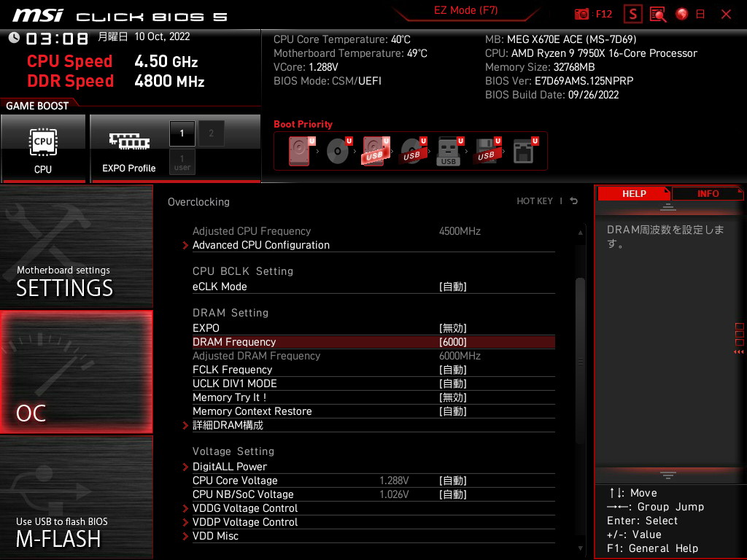Select the USB hard disk boot device icon
Image resolution: width=747 pixels, height=560 pixels.
pyautogui.click(x=376, y=151)
